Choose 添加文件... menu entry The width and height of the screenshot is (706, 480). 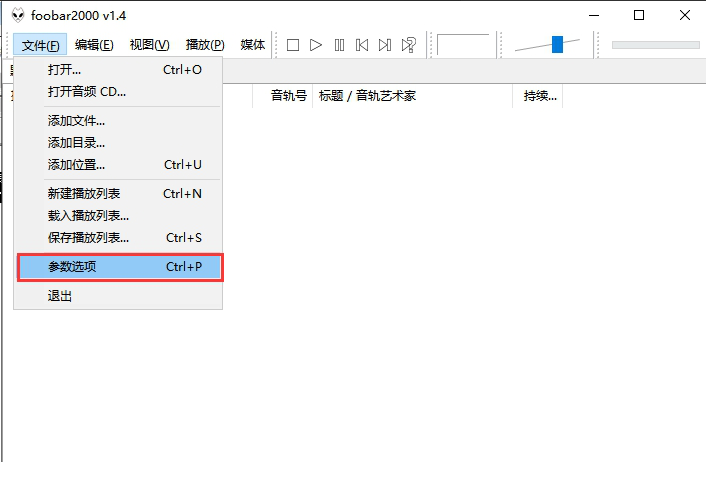click(119, 121)
